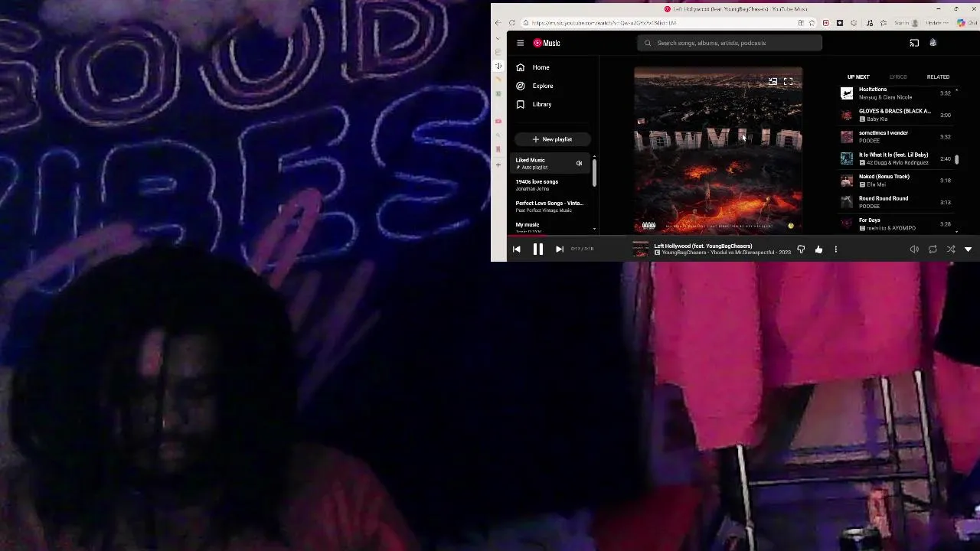Click the now-playing speaker icon on Liked Music
The width and height of the screenshot is (980, 551).
pos(580,163)
